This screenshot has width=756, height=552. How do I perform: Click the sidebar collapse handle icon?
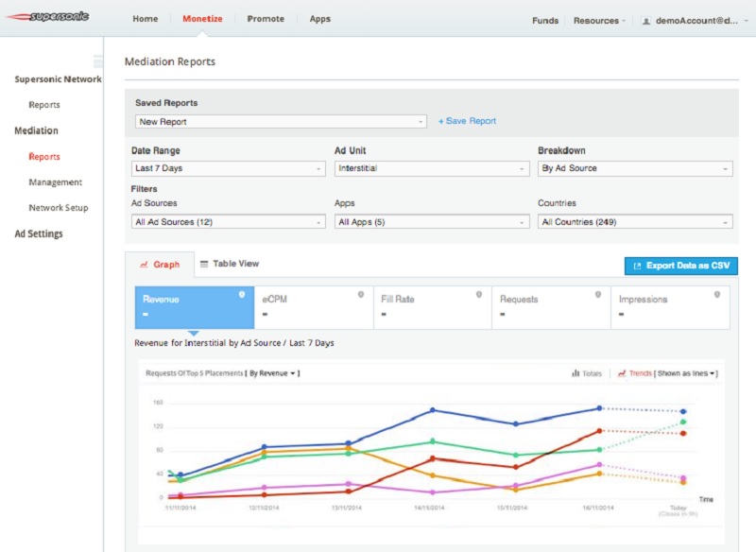[x=98, y=61]
